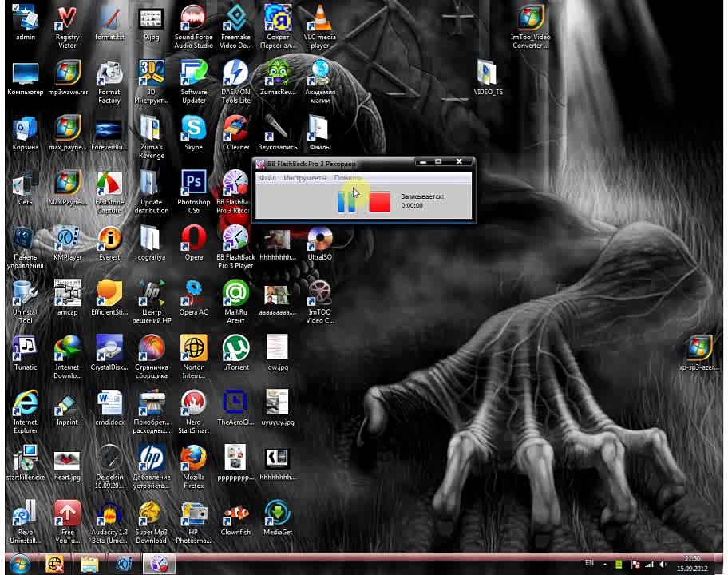Screen dimensions: 728x575
Task: Launch Photoshop CS6 shortcut
Action: coord(194,192)
